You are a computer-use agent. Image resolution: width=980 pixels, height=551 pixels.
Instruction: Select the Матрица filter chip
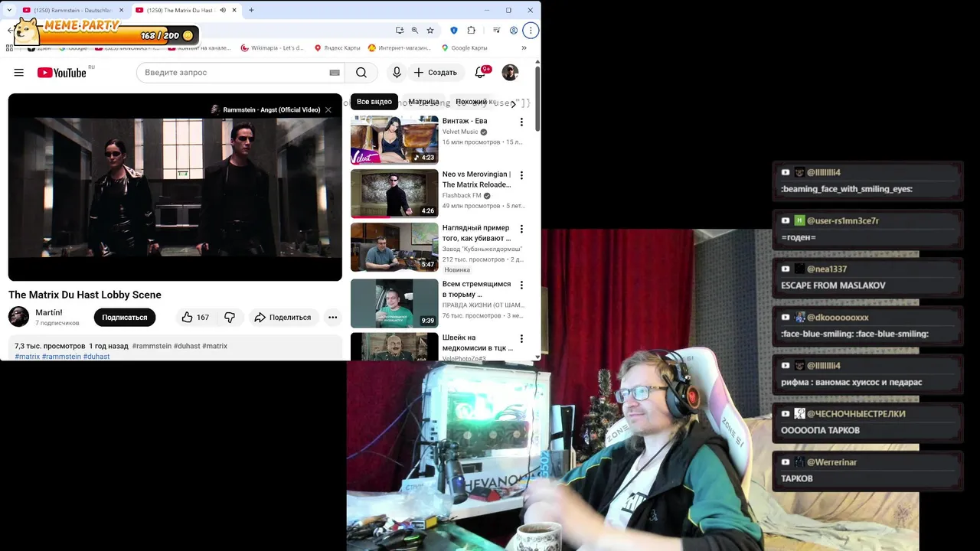423,102
